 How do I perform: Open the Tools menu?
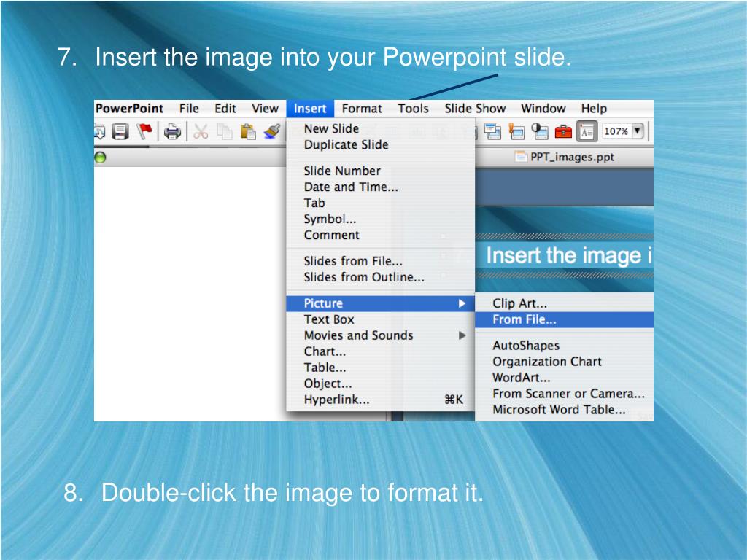coord(413,109)
